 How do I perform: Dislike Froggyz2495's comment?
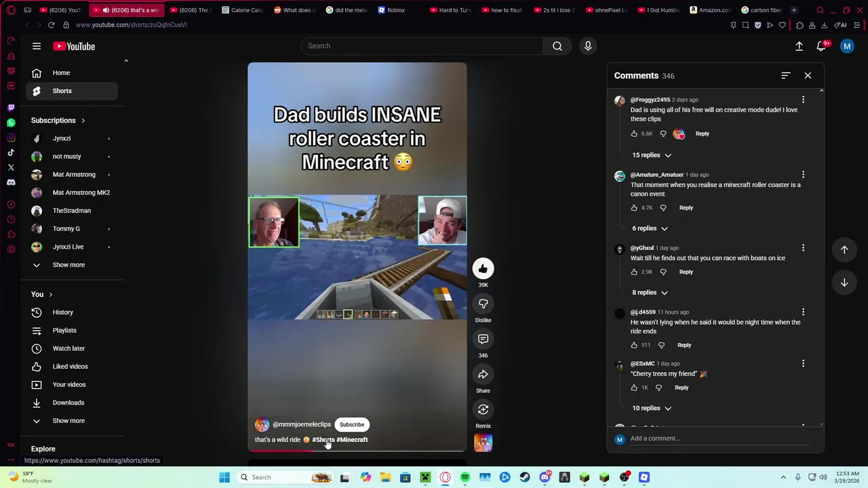click(x=663, y=134)
